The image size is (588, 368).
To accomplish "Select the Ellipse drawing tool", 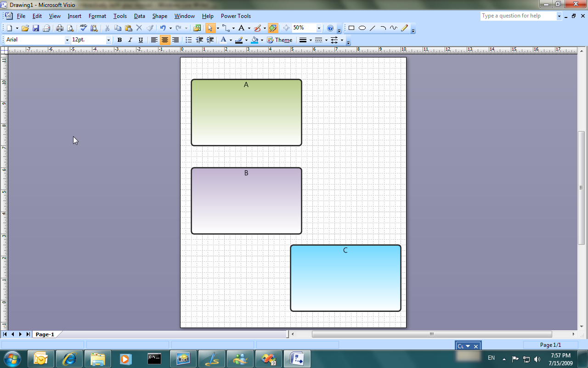I will point(362,28).
